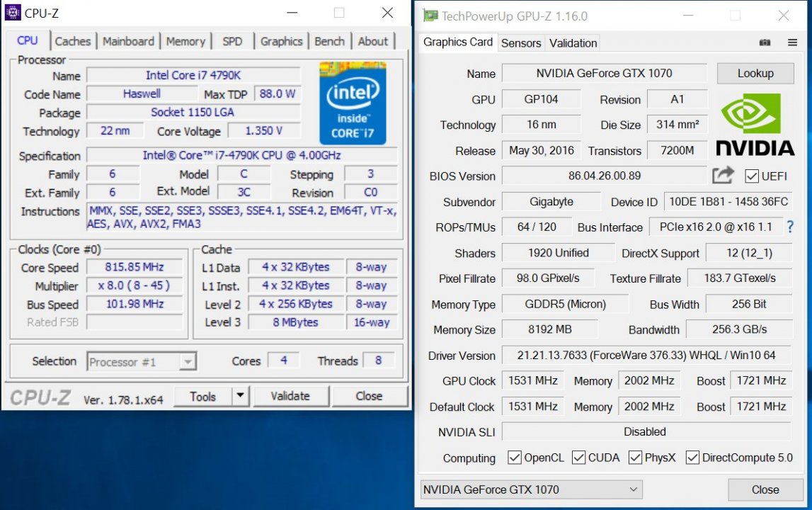Click the Haswell code name value
The image size is (812, 510).
coord(142,93)
